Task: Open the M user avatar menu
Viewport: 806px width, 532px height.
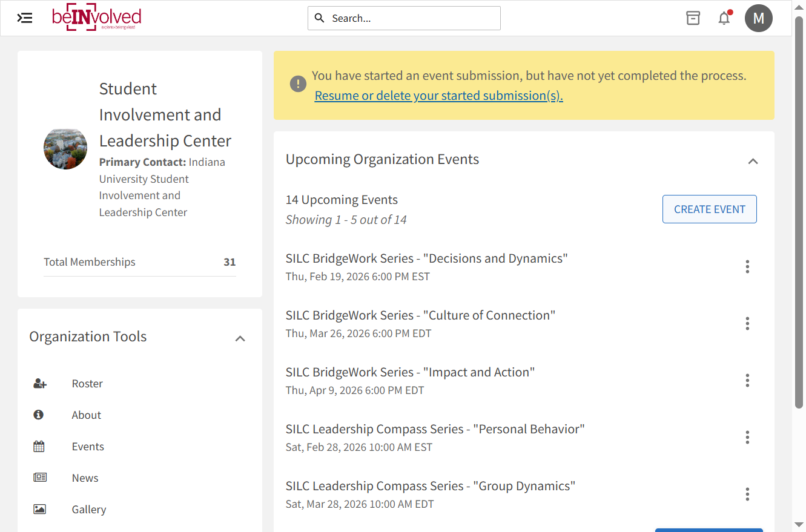Action: [x=759, y=18]
